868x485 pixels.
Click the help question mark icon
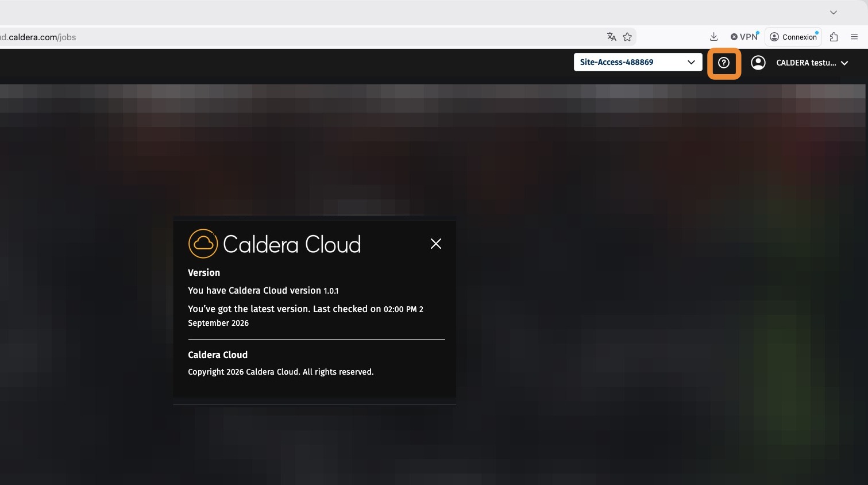[x=724, y=63]
